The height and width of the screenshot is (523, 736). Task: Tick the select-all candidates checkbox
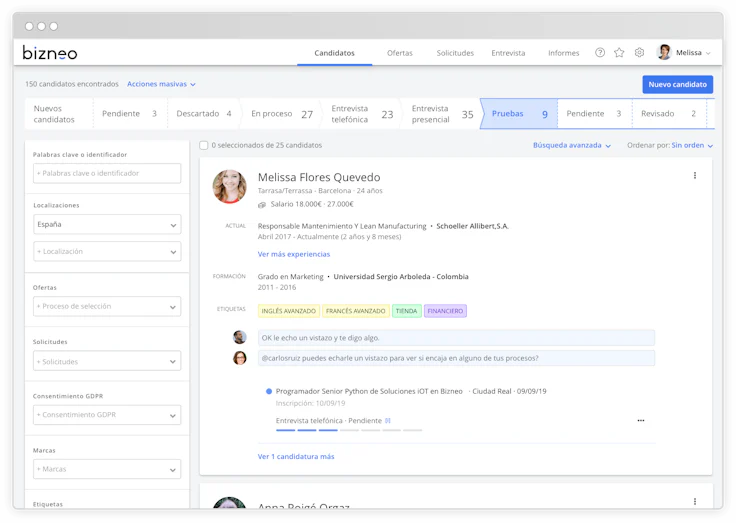click(x=204, y=145)
